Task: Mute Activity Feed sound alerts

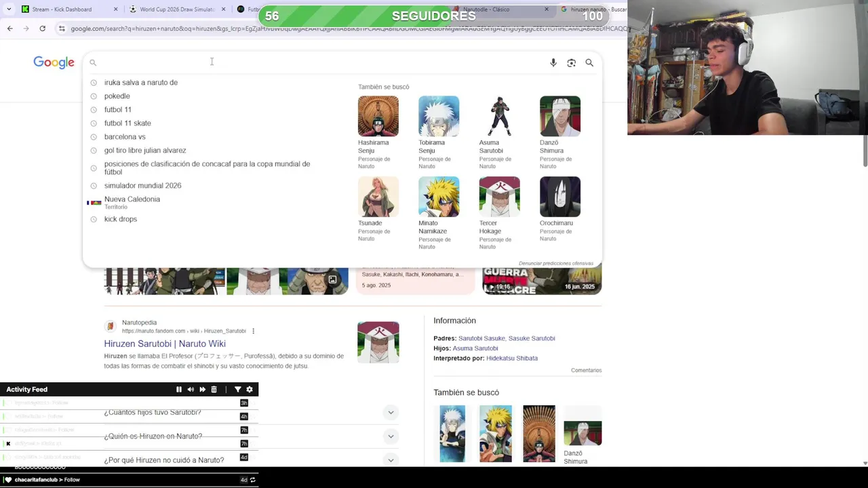Action: coord(191,390)
